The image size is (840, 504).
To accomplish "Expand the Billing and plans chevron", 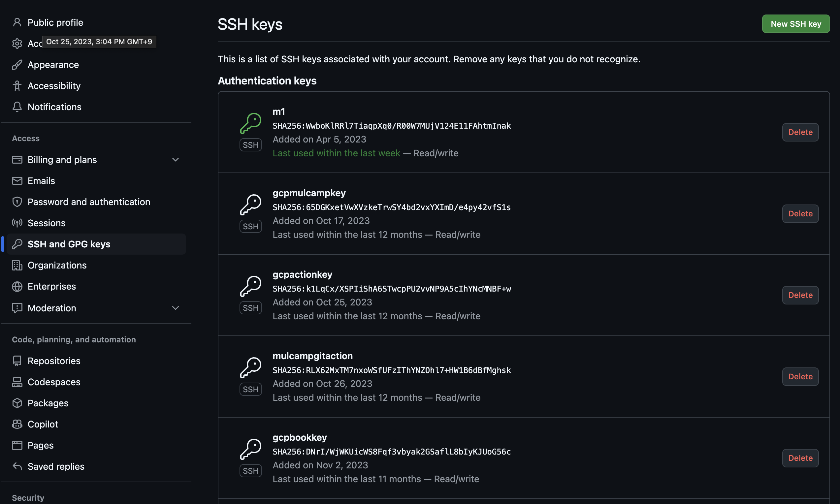I will [175, 160].
